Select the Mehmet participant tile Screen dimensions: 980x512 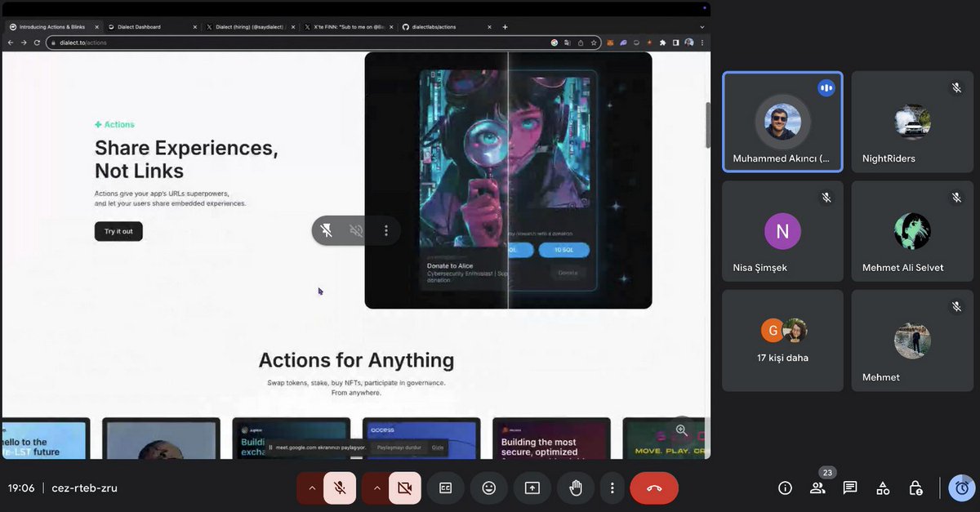pos(912,341)
